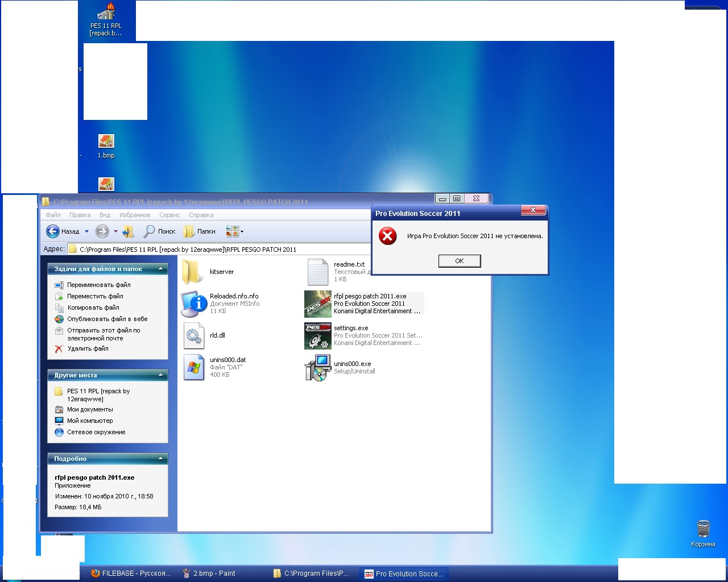Switch to FILEBASE browser taskbar button
This screenshot has width=728, height=582.
(x=131, y=573)
